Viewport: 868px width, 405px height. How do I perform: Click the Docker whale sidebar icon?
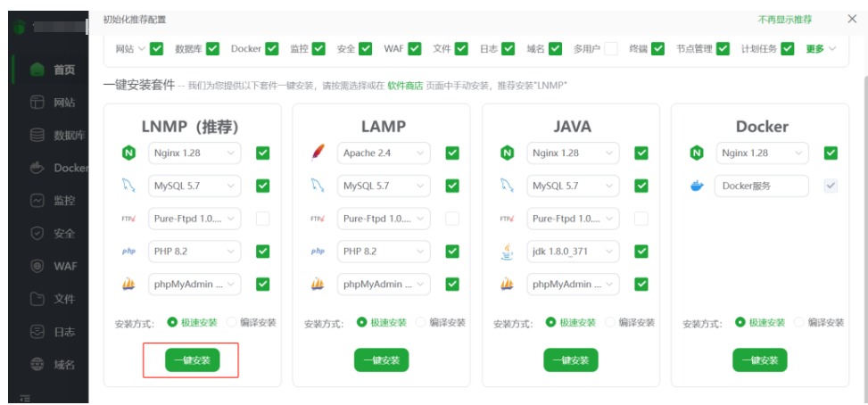(37, 168)
